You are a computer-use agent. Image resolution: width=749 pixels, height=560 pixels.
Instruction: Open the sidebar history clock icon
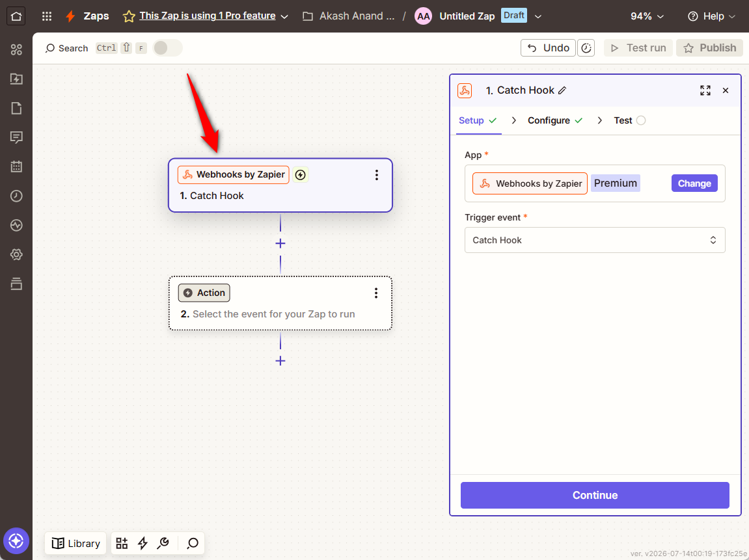click(16, 196)
